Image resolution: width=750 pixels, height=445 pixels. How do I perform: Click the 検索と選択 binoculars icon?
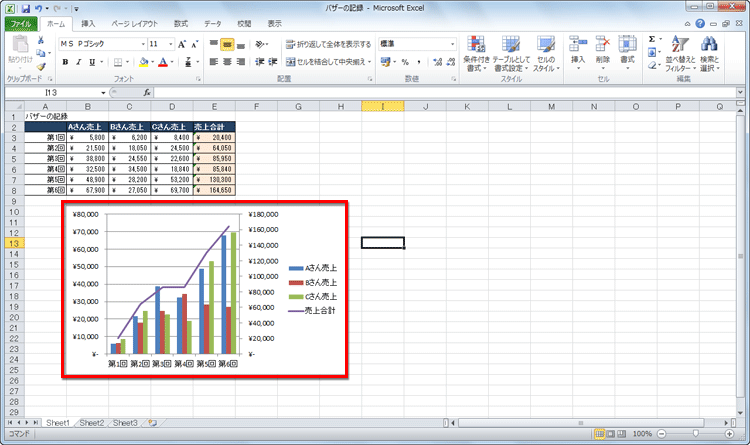pos(709,52)
